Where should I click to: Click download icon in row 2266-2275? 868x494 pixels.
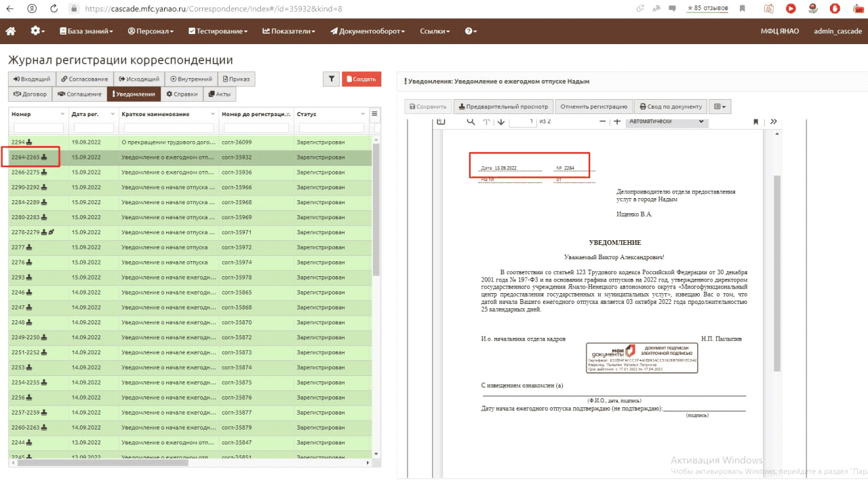(45, 172)
